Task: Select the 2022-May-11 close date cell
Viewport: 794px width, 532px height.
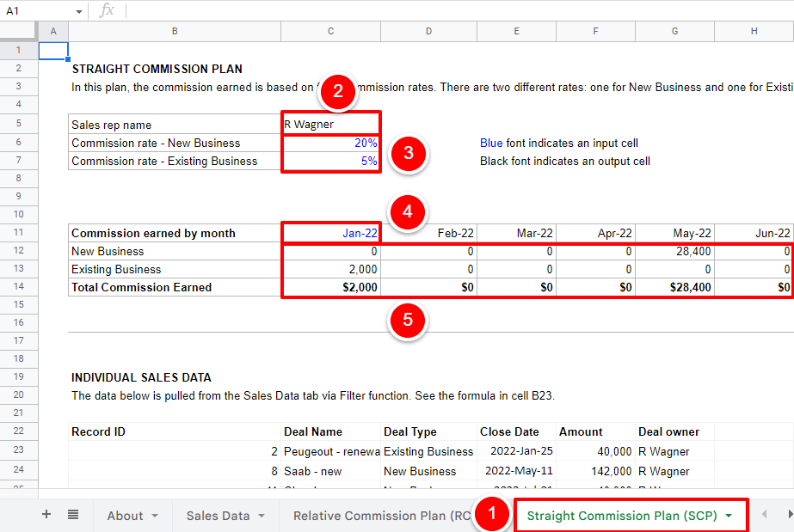Action: coord(516,471)
